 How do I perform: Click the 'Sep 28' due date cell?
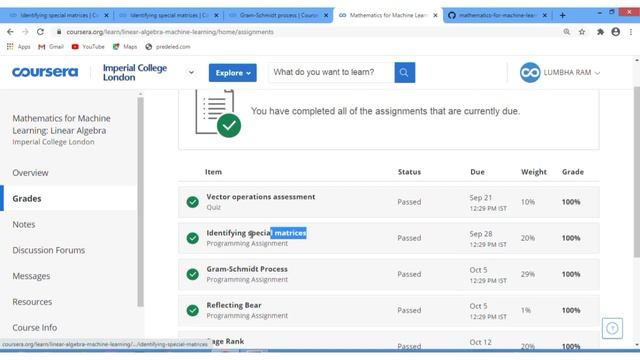point(481,234)
